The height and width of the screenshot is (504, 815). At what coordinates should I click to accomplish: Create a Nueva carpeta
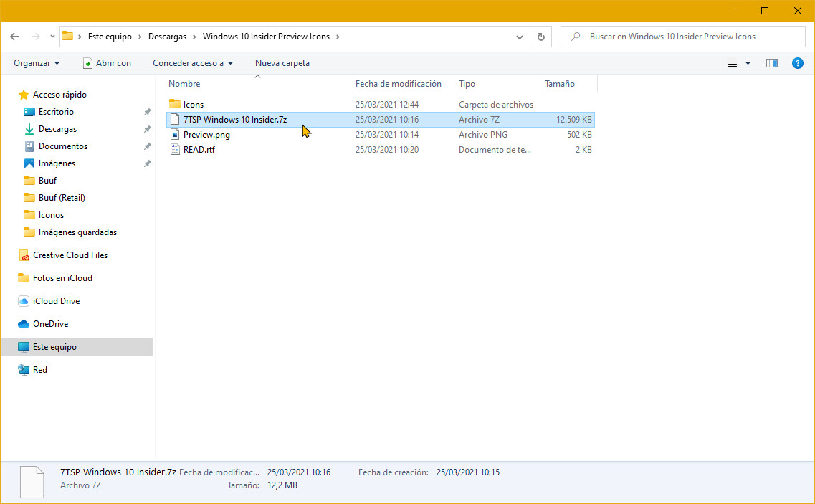click(x=282, y=63)
